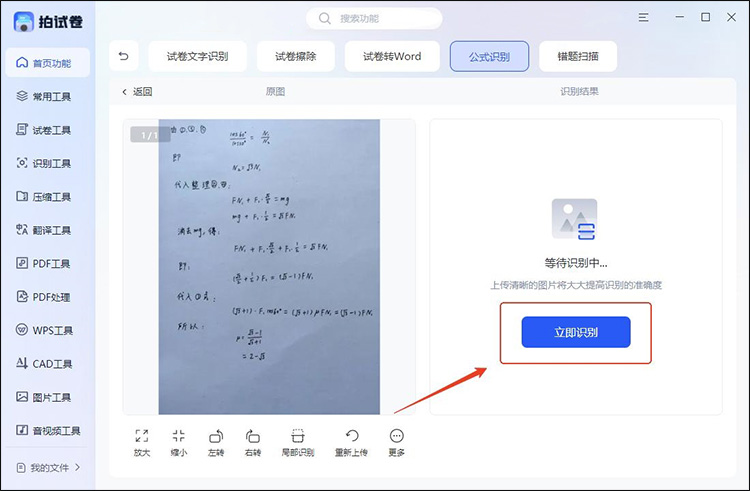This screenshot has height=491, width=750.
Task: Switch to 试卷擦除 tab
Action: 296,56
